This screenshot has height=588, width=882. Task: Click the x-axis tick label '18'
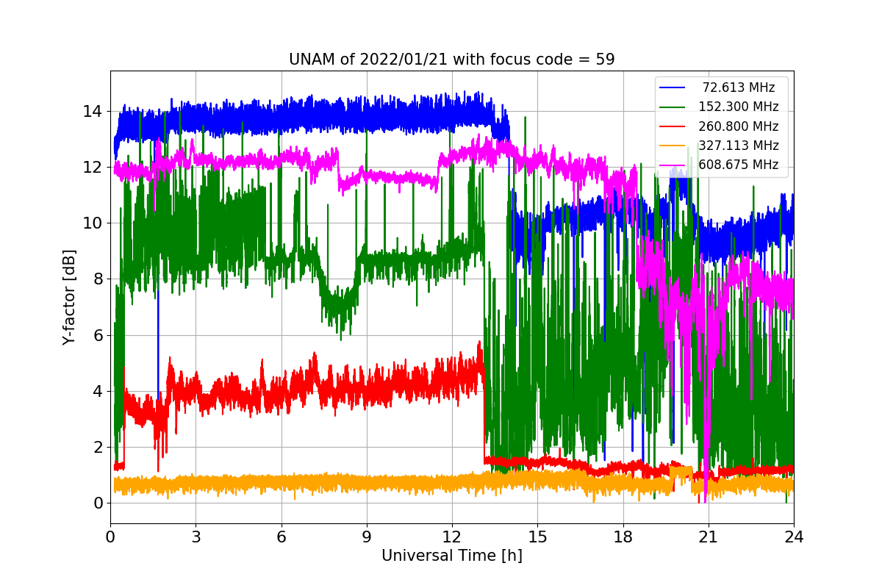pos(623,537)
